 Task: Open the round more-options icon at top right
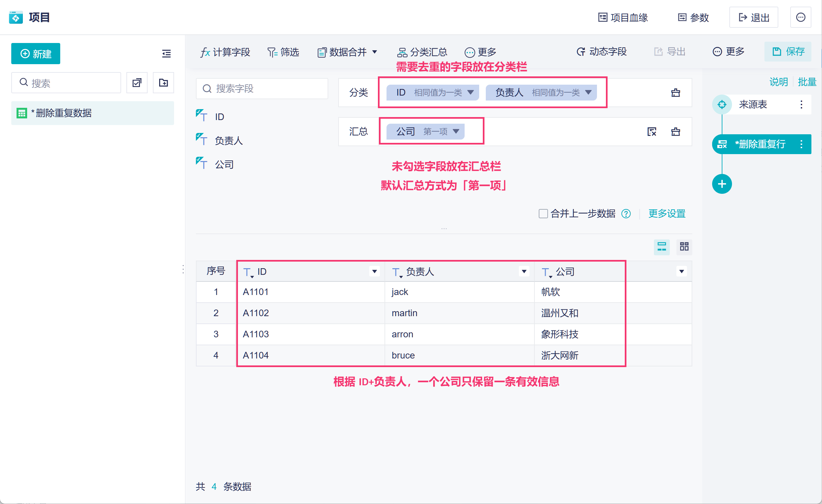pos(800,17)
